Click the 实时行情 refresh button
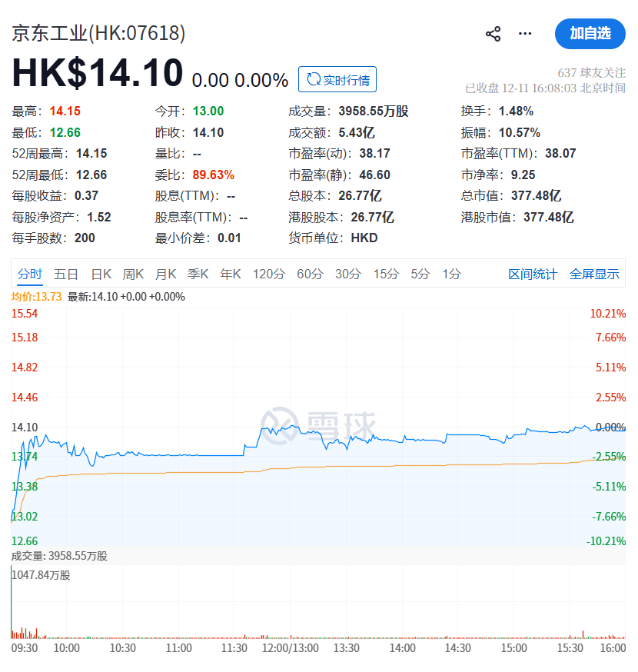The width and height of the screenshot is (638, 672). tap(337, 79)
